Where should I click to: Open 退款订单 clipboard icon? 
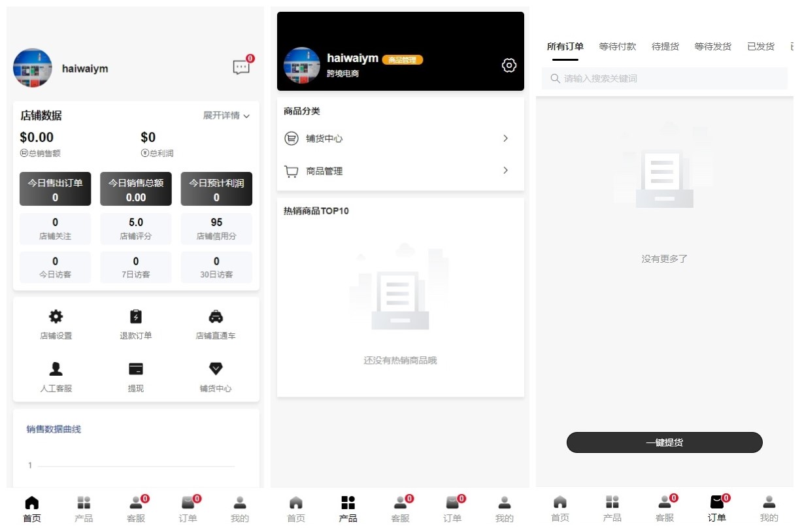coord(136,317)
